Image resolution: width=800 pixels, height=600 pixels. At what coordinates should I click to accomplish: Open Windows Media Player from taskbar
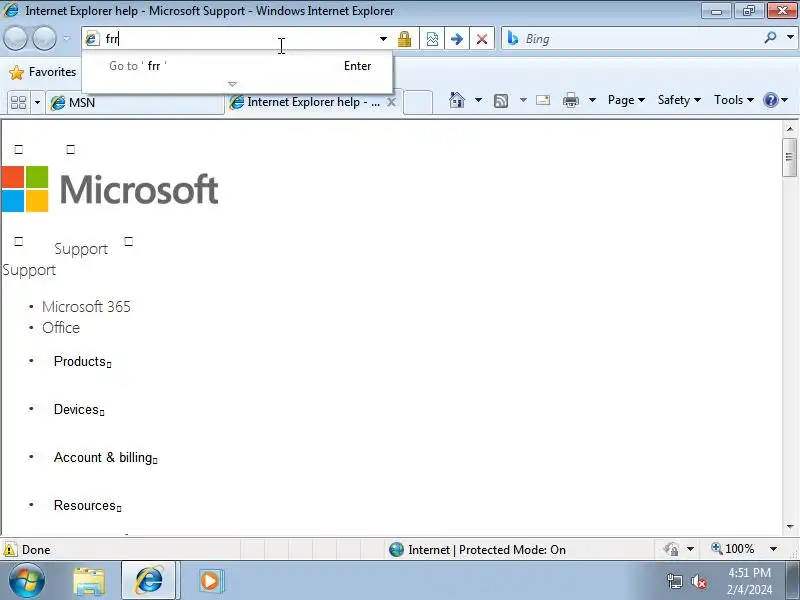(x=210, y=581)
